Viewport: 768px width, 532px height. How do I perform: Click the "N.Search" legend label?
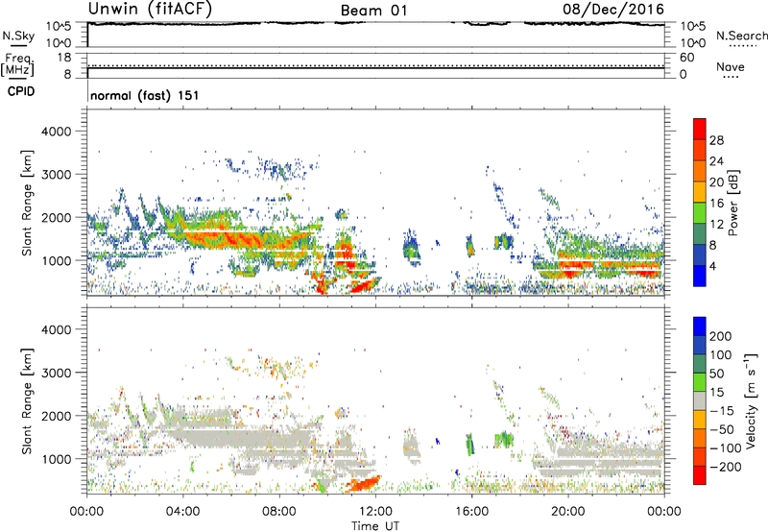point(741,36)
